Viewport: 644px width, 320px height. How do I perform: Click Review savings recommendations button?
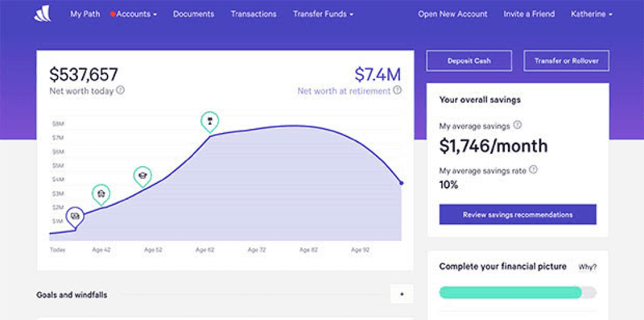[x=518, y=214]
